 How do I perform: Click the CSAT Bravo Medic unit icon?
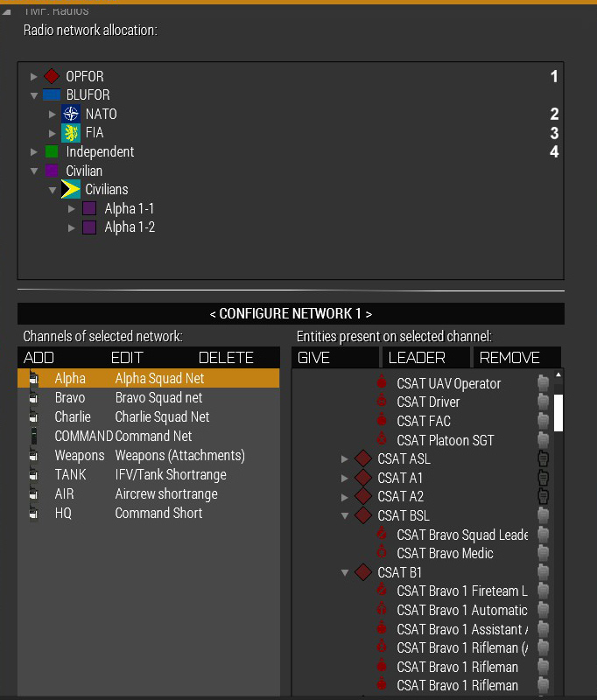click(381, 554)
